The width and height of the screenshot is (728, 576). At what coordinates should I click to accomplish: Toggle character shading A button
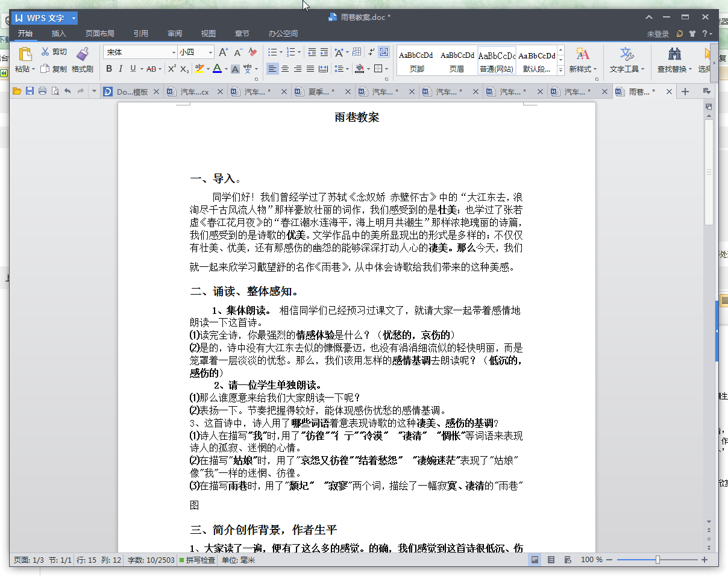click(235, 69)
